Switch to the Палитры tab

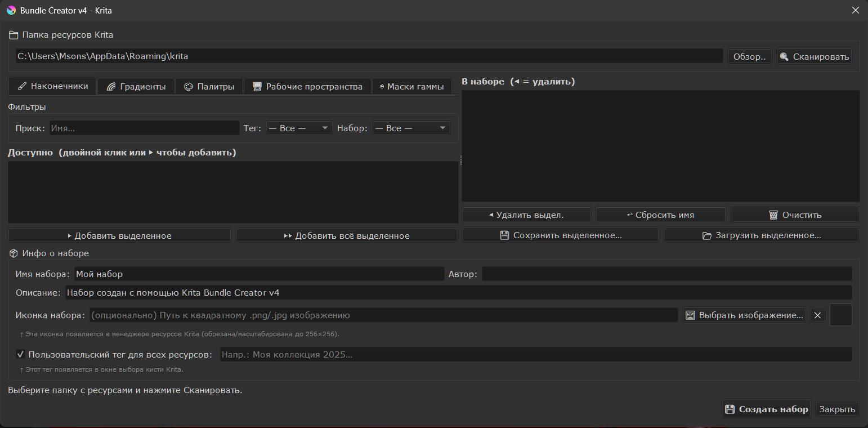click(x=209, y=87)
